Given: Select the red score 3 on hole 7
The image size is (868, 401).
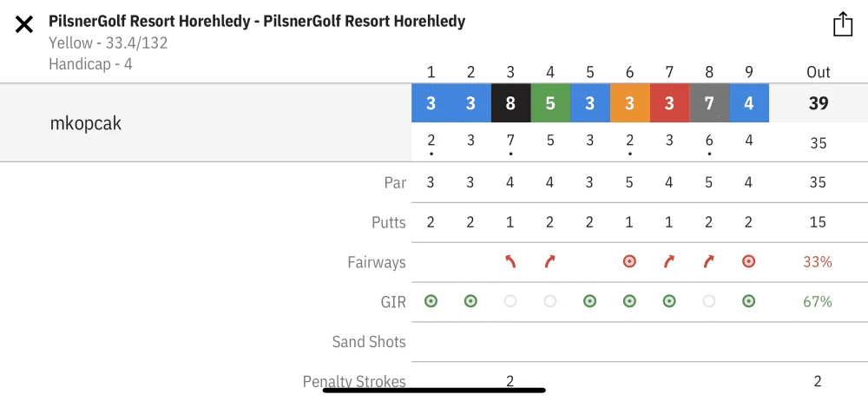Looking at the screenshot, I should point(670,103).
